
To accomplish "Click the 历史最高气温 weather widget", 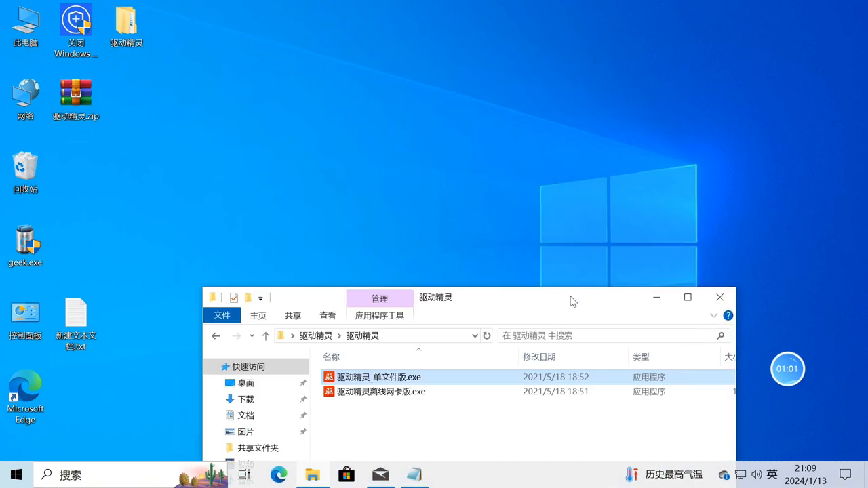I will coord(663,474).
